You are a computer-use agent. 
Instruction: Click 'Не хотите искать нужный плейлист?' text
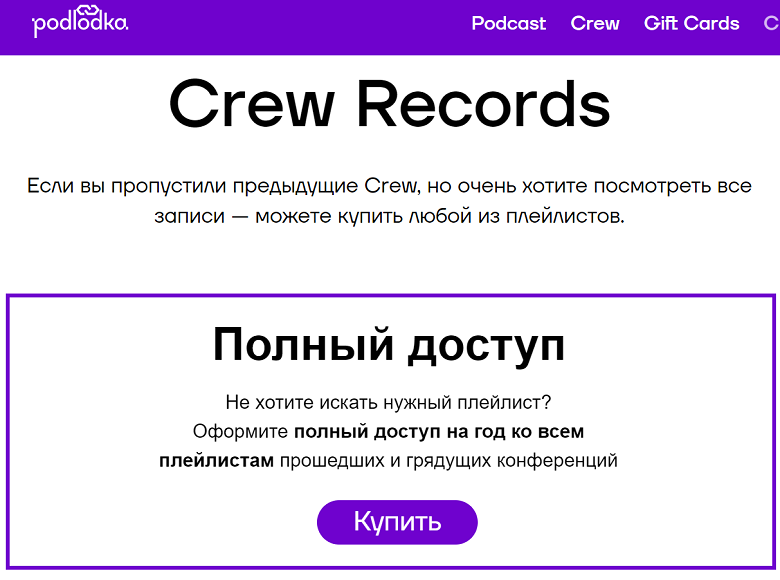389,404
